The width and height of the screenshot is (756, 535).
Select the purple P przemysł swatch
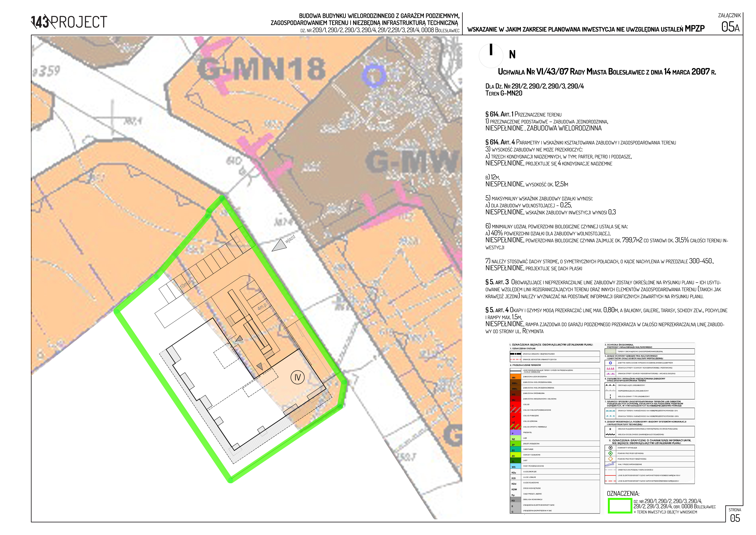(x=516, y=433)
